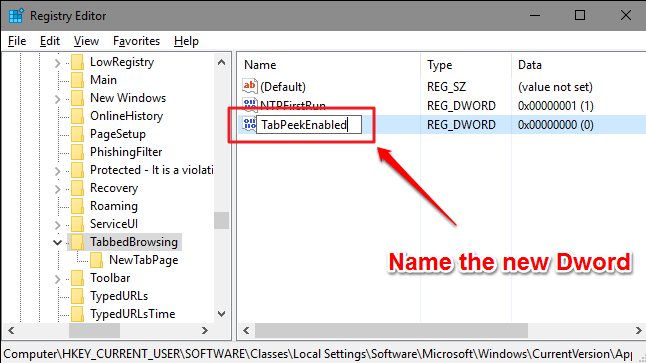Click the LowRegistry folder icon
Viewport: 646px width, 363px height.
pyautogui.click(x=77, y=62)
